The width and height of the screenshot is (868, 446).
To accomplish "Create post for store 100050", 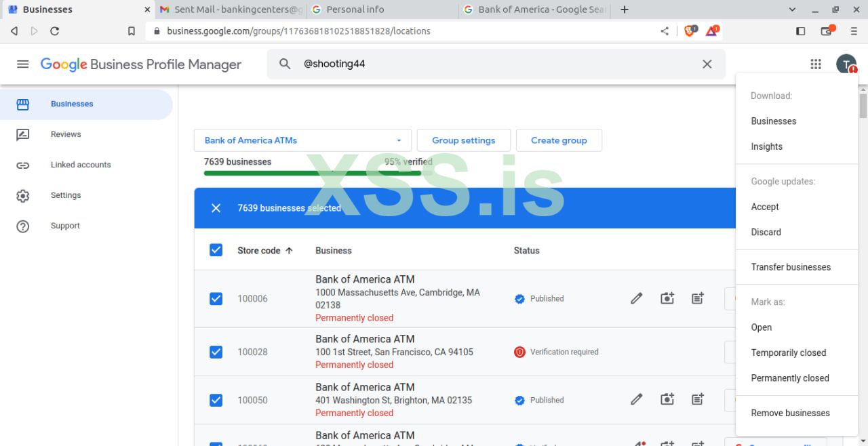I will (698, 400).
